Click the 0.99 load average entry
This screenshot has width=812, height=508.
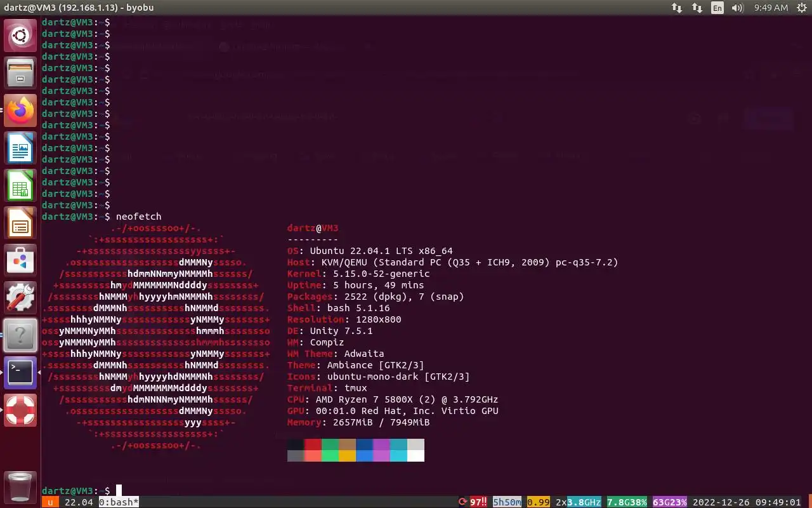[x=538, y=502]
